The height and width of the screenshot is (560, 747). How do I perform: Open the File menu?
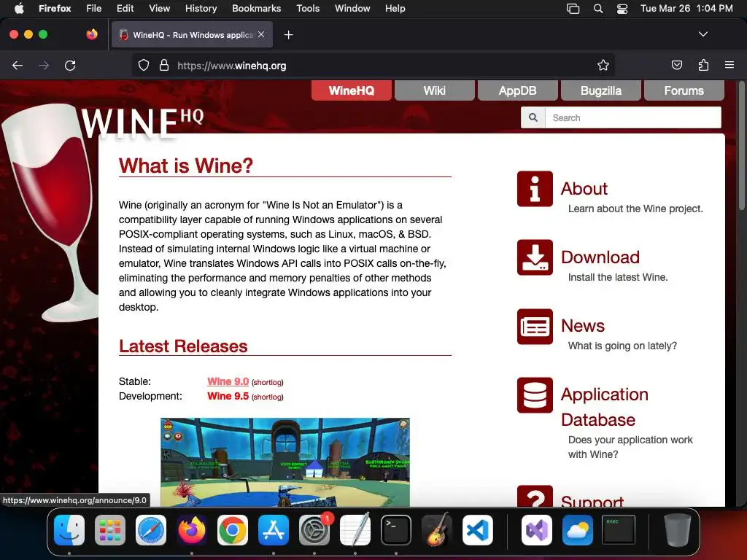(x=94, y=8)
